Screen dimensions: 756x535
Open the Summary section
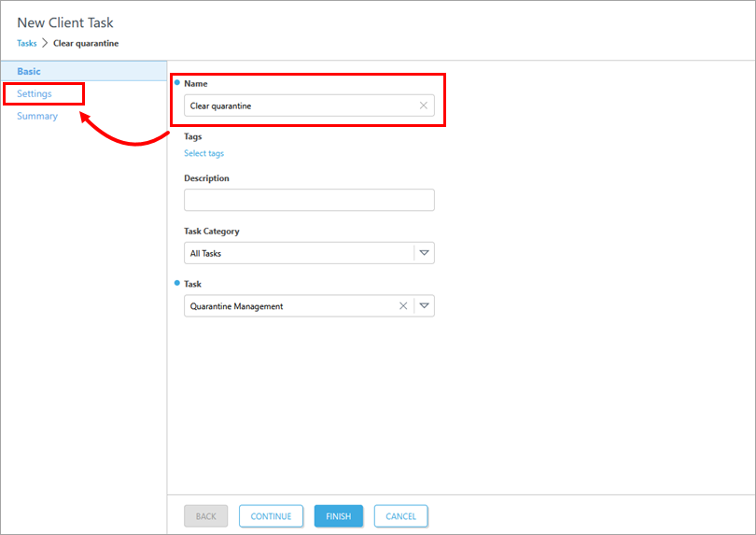37,116
